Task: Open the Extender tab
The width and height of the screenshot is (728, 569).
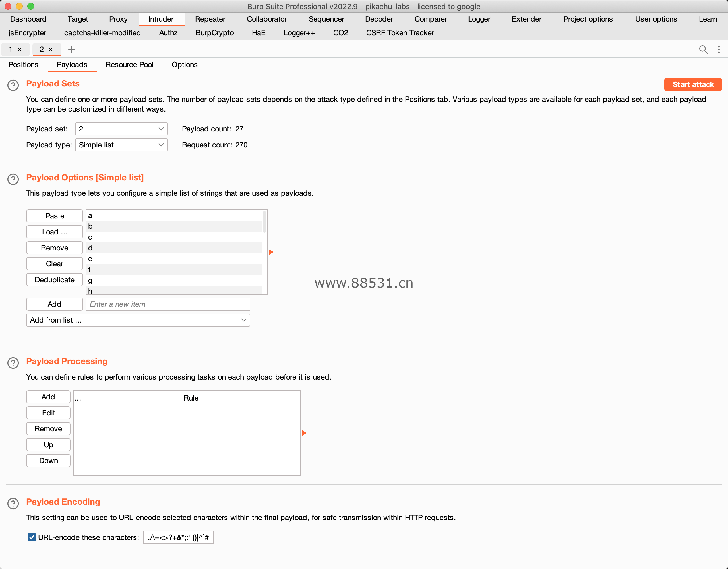Action: click(x=526, y=19)
